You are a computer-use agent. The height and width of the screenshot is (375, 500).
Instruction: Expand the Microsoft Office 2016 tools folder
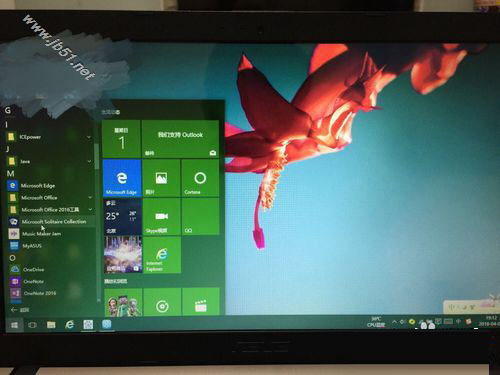coord(50,210)
